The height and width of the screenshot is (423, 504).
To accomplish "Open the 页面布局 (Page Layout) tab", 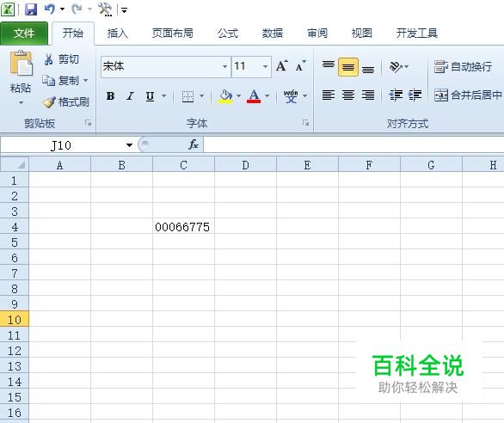I will 173,34.
